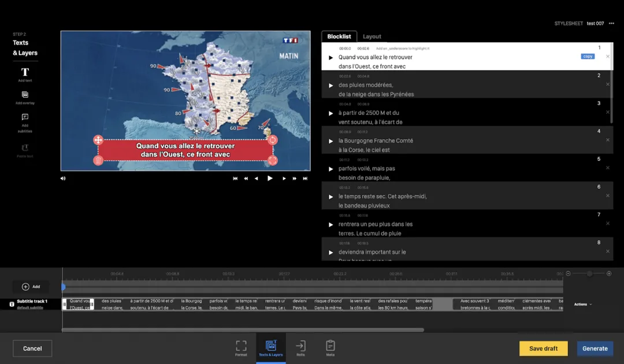Open the Meta step in bottom bar
This screenshot has height=364, width=624.
pyautogui.click(x=330, y=347)
